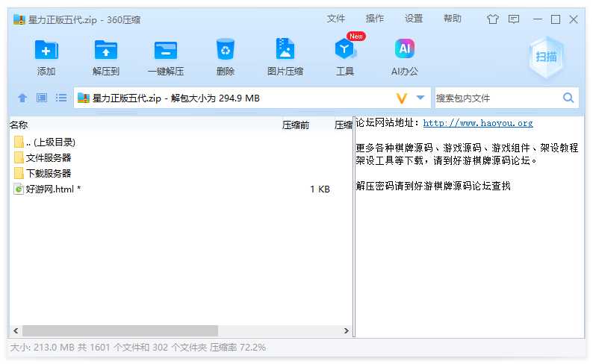Click the zip archive icon in address bar
Screen dimensions: 593x364
point(83,98)
